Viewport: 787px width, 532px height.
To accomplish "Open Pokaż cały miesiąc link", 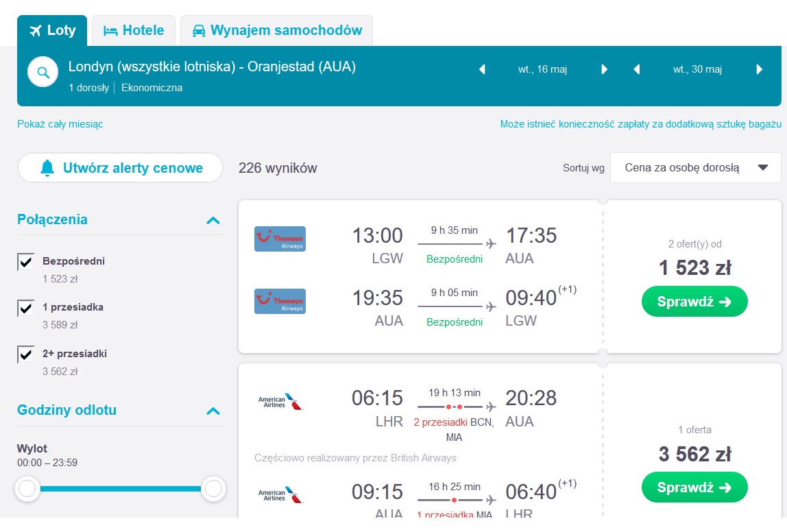I will pos(60,124).
